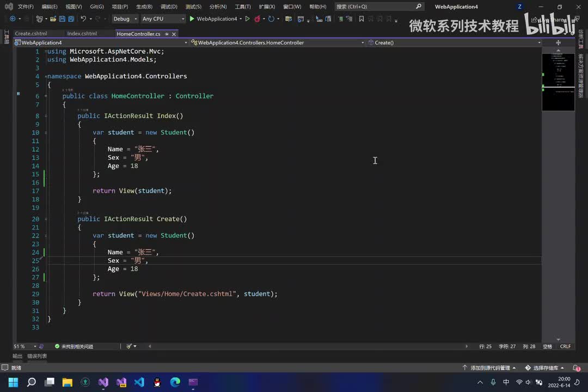The height and width of the screenshot is (392, 588).
Task: Open the QQ penguin icon in taskbar
Action: tap(157, 382)
